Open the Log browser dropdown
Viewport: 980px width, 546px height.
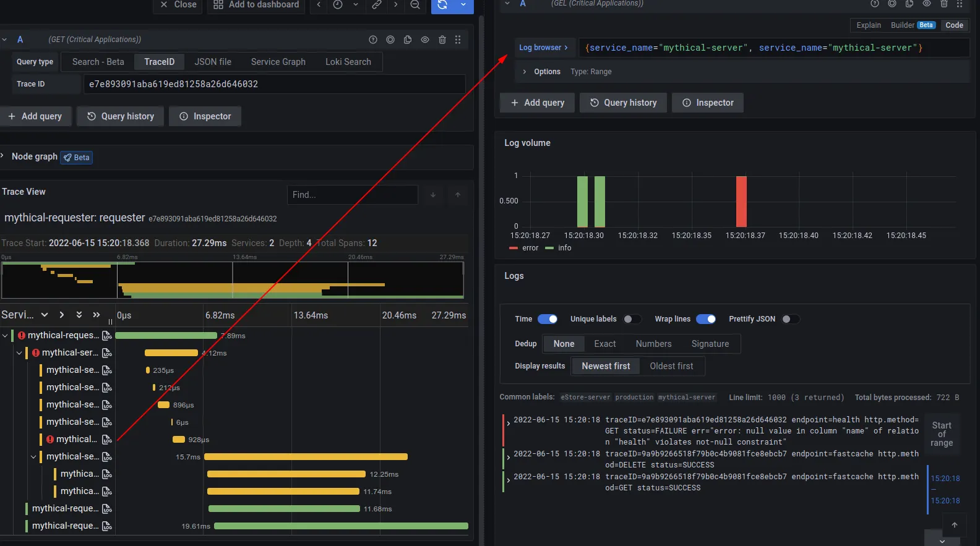[x=543, y=48]
